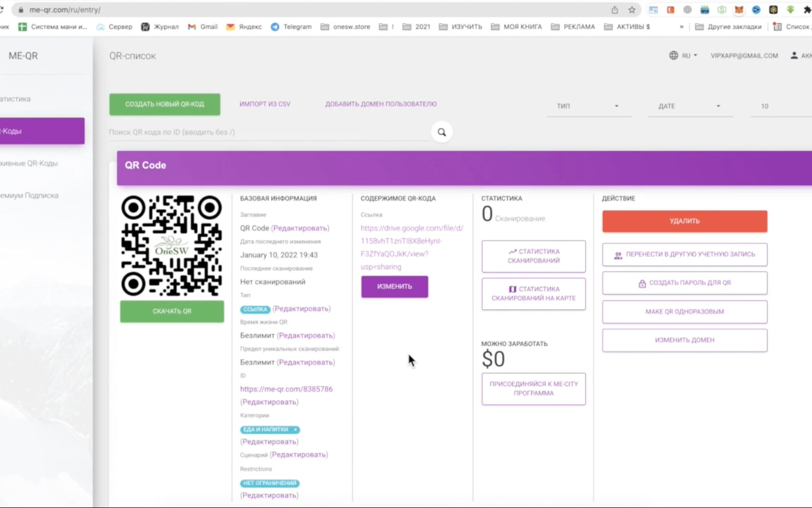812x508 pixels.
Task: Edit type next to ССЫЛКА tag
Action: tap(301, 309)
